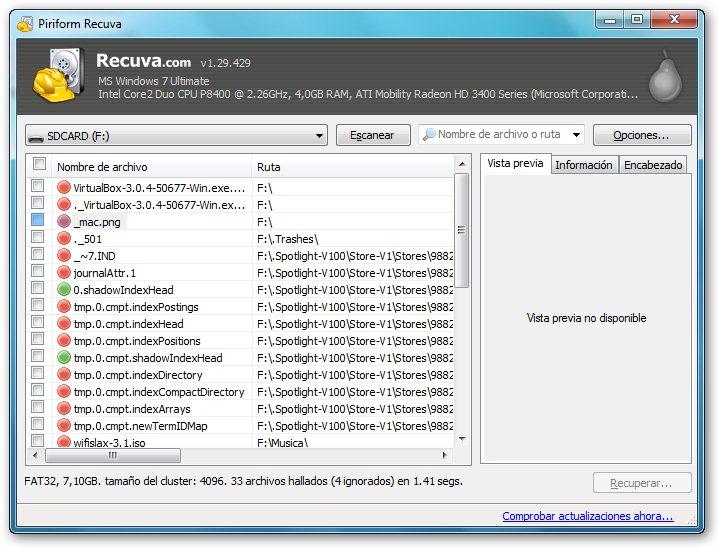Toggle the checkbox for _mac.png
The width and height of the screenshot is (719, 548).
pos(38,220)
